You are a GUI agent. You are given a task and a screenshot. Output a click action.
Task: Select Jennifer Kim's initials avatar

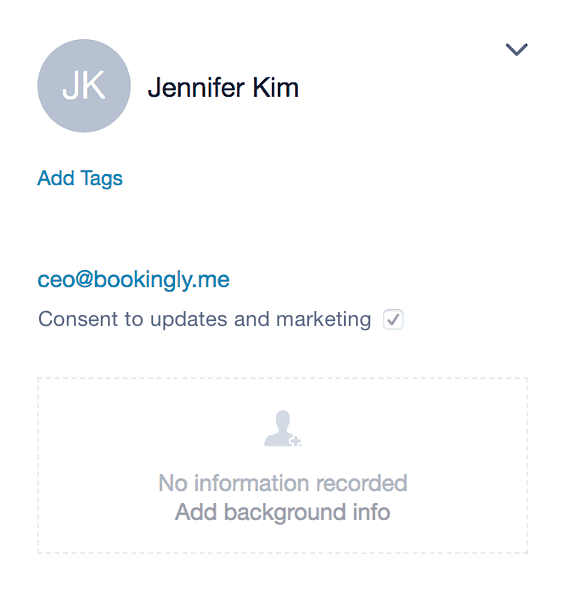[84, 86]
